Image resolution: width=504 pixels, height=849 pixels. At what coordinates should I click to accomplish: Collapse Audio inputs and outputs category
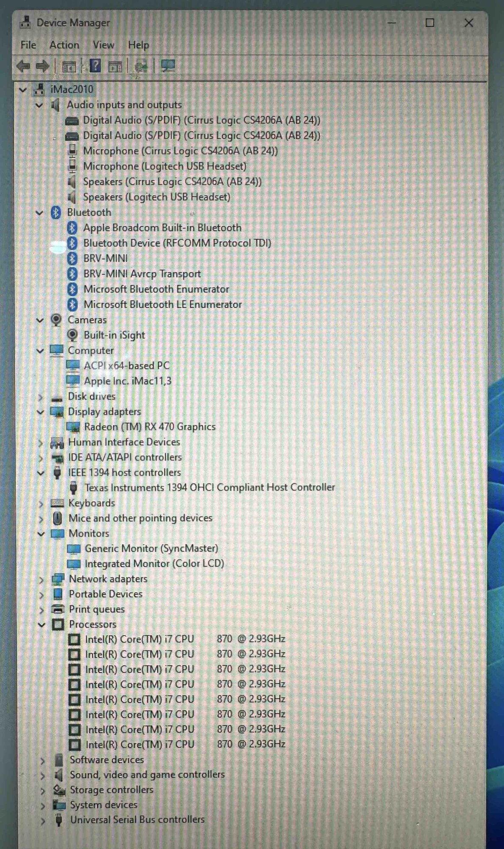pyautogui.click(x=39, y=105)
